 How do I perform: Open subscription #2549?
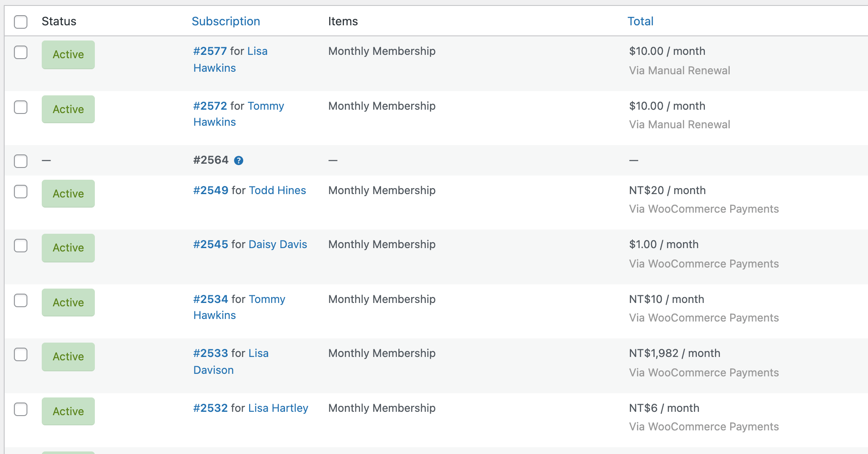click(x=210, y=190)
